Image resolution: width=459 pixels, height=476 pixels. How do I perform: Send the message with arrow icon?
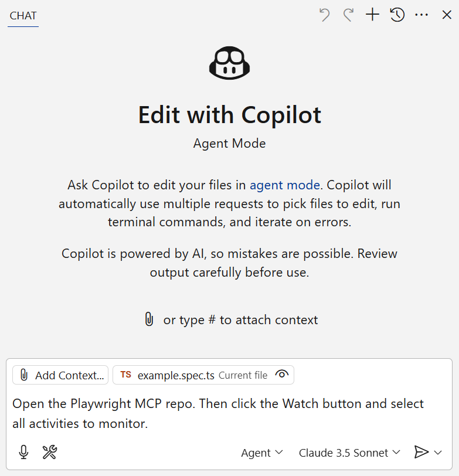coord(421,452)
